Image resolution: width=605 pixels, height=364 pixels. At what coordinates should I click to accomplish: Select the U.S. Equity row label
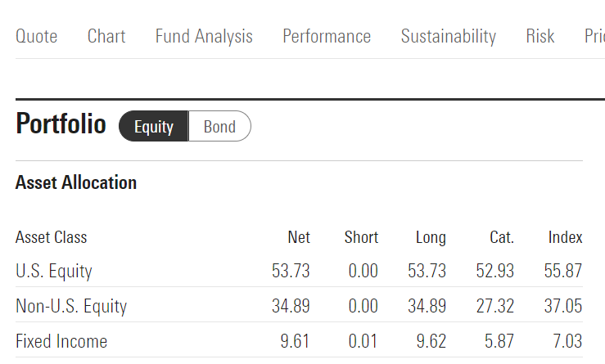pos(54,271)
